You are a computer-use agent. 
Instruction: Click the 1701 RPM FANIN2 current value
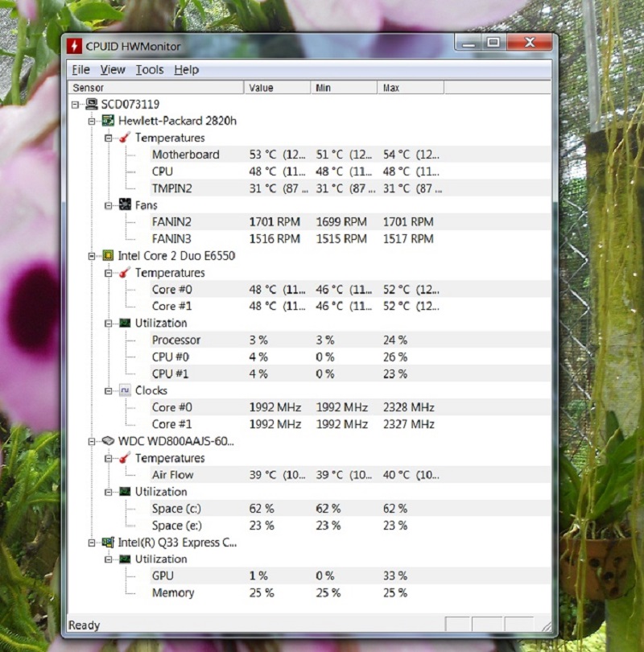tap(275, 221)
